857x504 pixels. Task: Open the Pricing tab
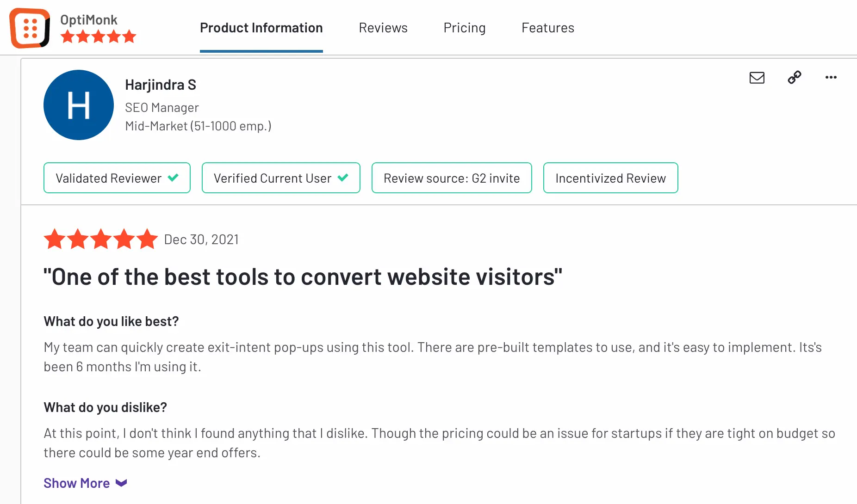(465, 28)
